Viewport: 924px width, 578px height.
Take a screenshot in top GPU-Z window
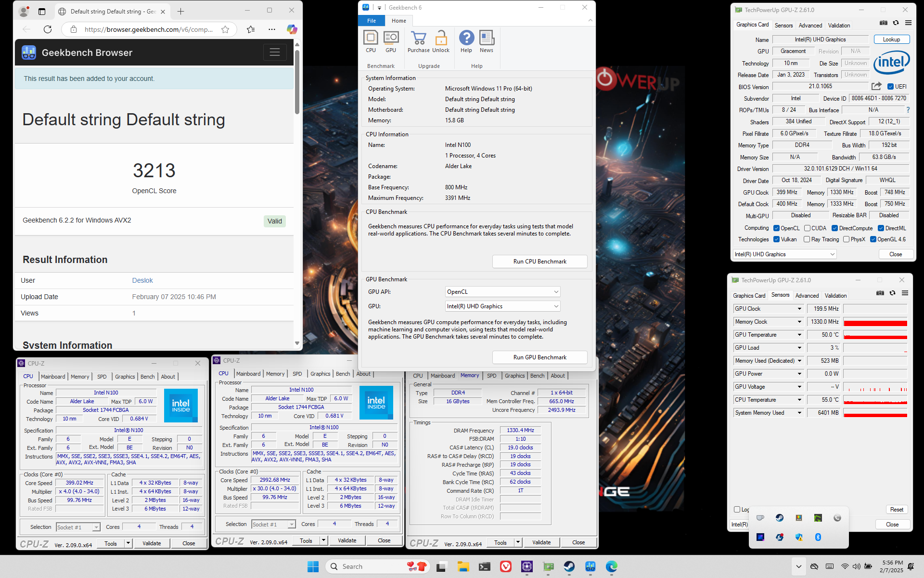click(884, 23)
